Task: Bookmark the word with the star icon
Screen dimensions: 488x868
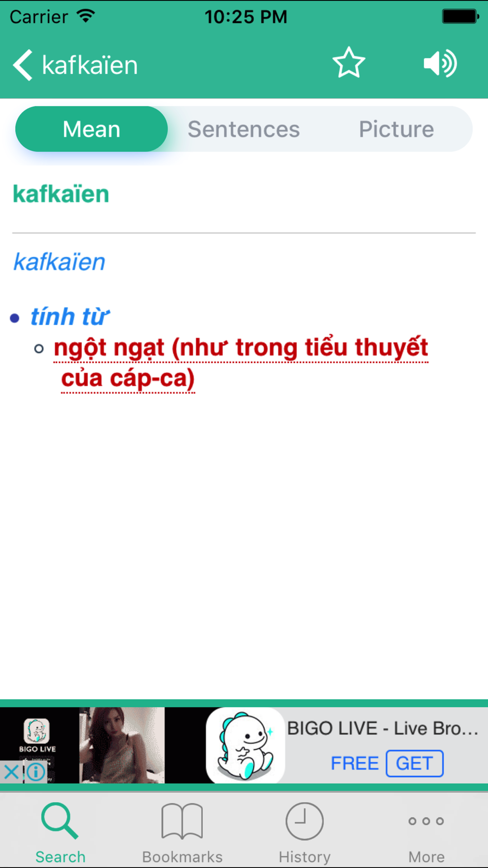Action: pos(348,63)
